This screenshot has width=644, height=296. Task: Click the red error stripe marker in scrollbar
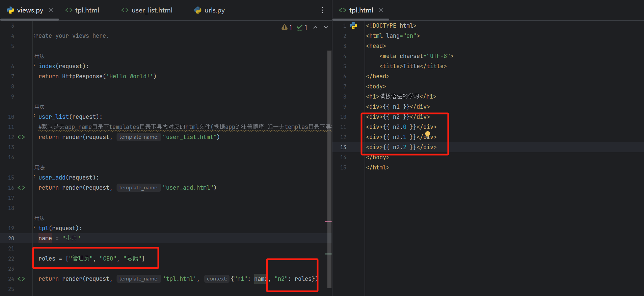pyautogui.click(x=328, y=221)
